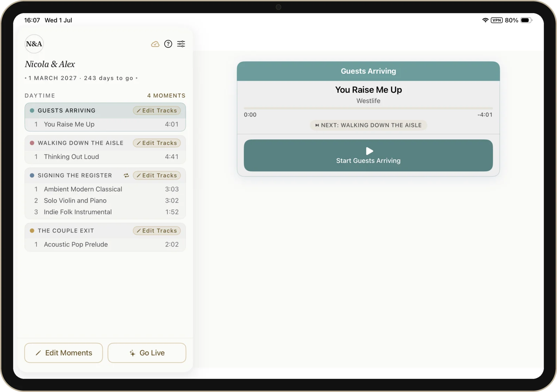Start Guests Arriving playback
The height and width of the screenshot is (392, 557).
(x=368, y=155)
